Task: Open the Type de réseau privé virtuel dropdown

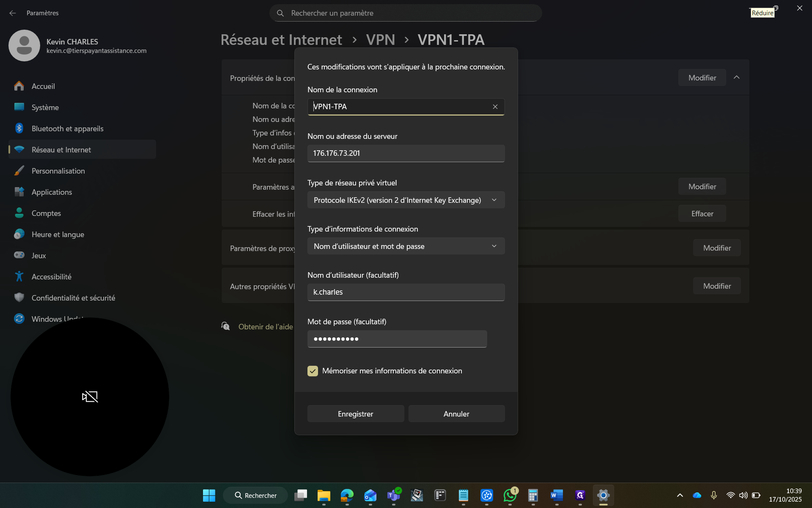Action: point(406,200)
